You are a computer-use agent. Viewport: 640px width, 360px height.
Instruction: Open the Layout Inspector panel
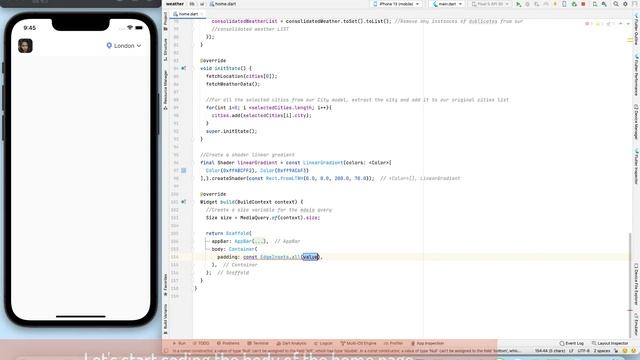(610, 343)
